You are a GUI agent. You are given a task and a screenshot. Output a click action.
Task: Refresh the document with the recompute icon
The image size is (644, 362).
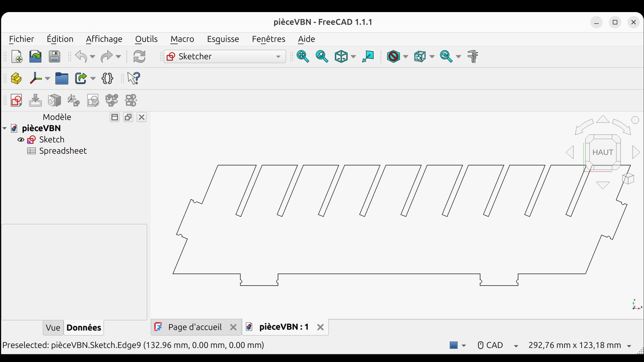tap(139, 56)
